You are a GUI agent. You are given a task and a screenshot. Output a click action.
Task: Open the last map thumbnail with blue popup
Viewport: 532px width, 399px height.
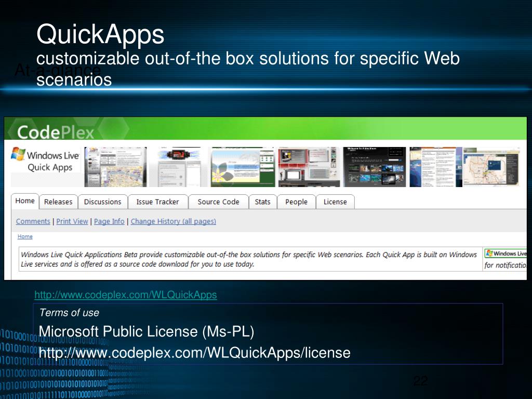click(491, 167)
